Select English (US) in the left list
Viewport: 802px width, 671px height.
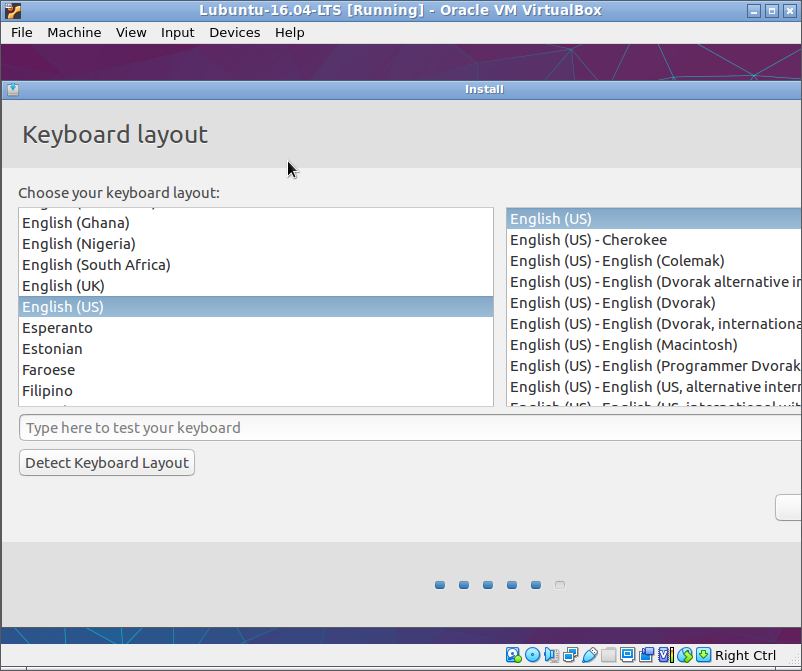point(256,307)
